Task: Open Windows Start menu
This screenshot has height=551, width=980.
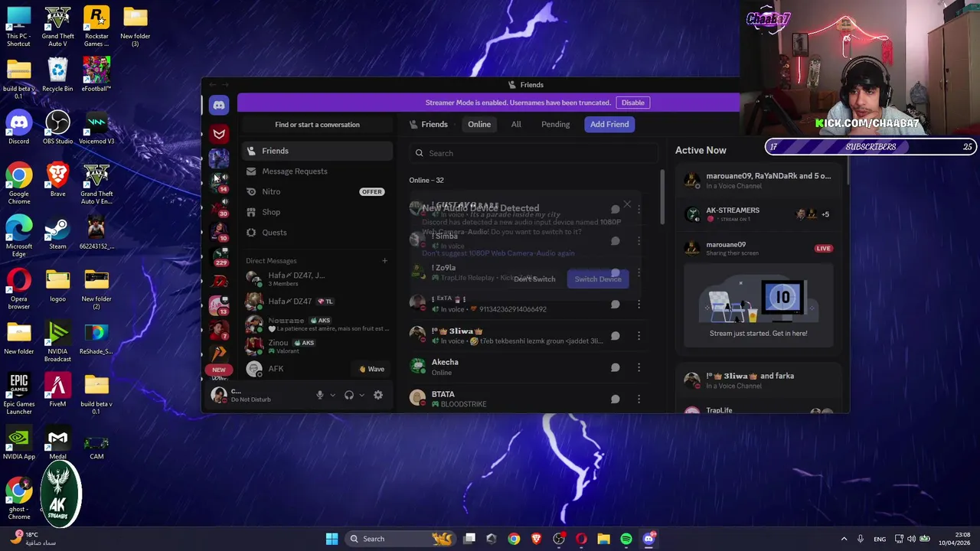Action: pos(332,539)
